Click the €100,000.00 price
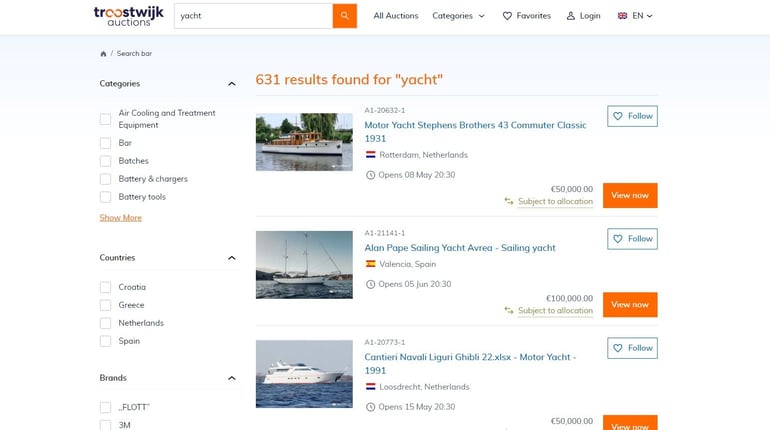The height and width of the screenshot is (430, 770). point(569,298)
